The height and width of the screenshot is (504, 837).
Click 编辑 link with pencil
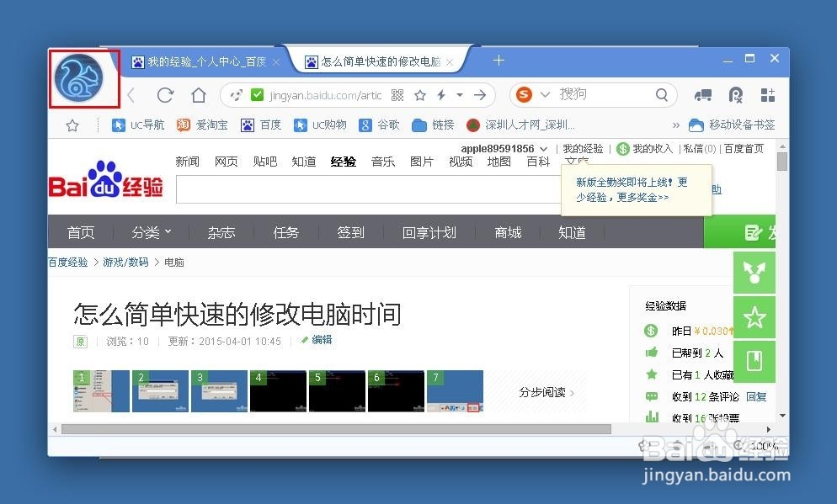click(x=316, y=340)
